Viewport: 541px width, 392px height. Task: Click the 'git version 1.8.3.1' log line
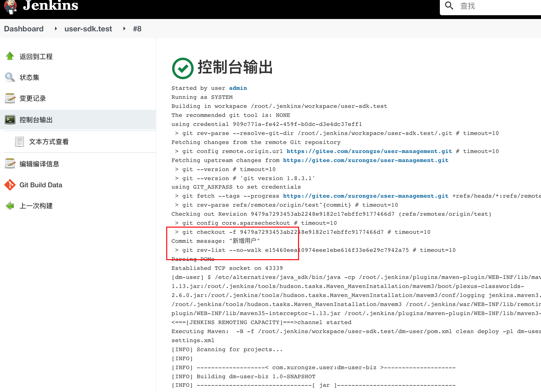point(245,178)
